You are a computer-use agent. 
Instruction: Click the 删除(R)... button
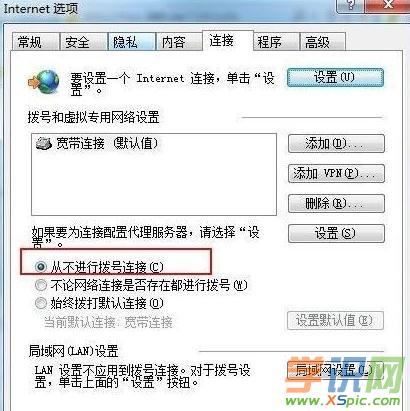pyautogui.click(x=336, y=203)
